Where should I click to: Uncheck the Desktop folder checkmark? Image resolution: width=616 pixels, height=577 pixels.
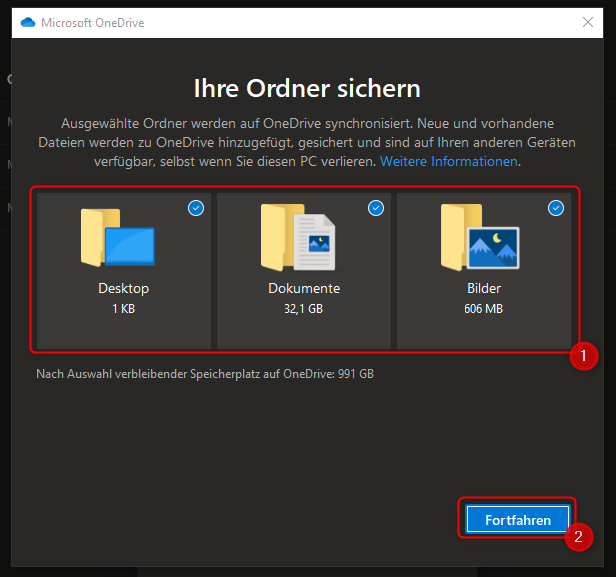(196, 208)
